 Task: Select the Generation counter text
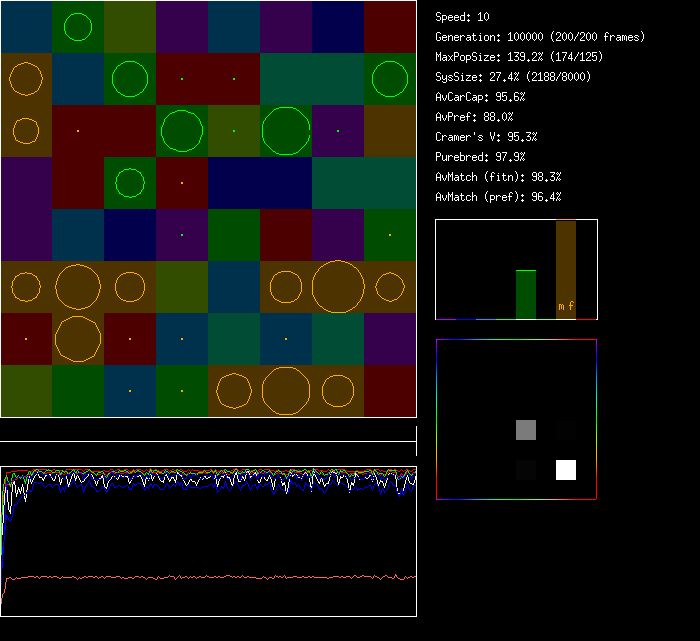point(540,37)
